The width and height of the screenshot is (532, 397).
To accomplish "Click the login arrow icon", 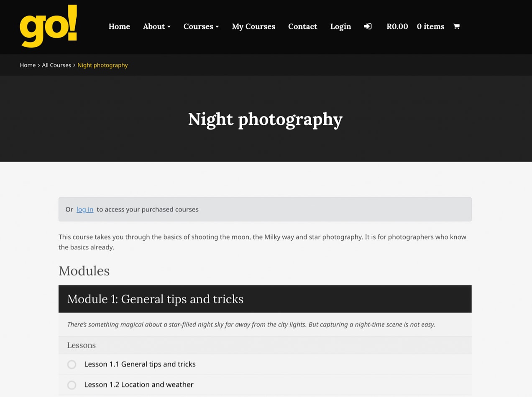I will coord(368,26).
